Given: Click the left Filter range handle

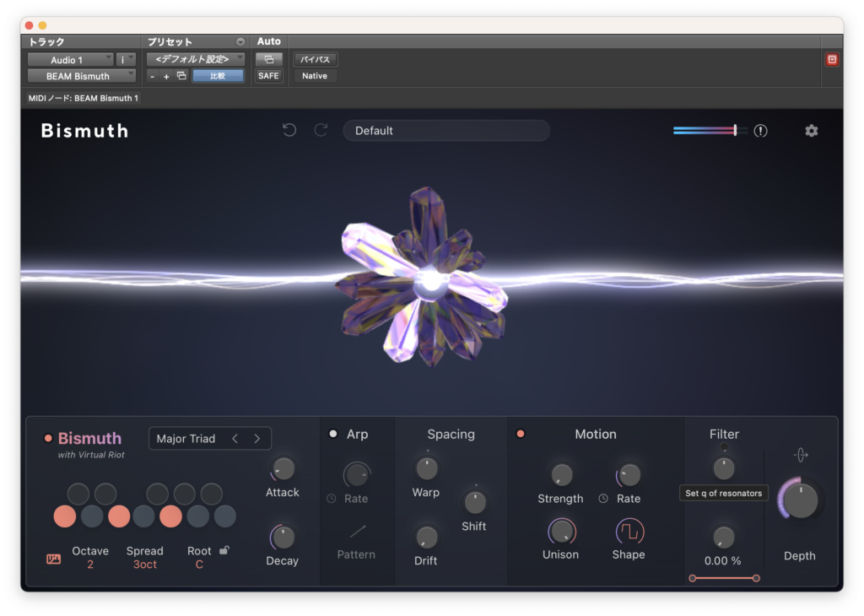Looking at the screenshot, I should click(x=693, y=578).
